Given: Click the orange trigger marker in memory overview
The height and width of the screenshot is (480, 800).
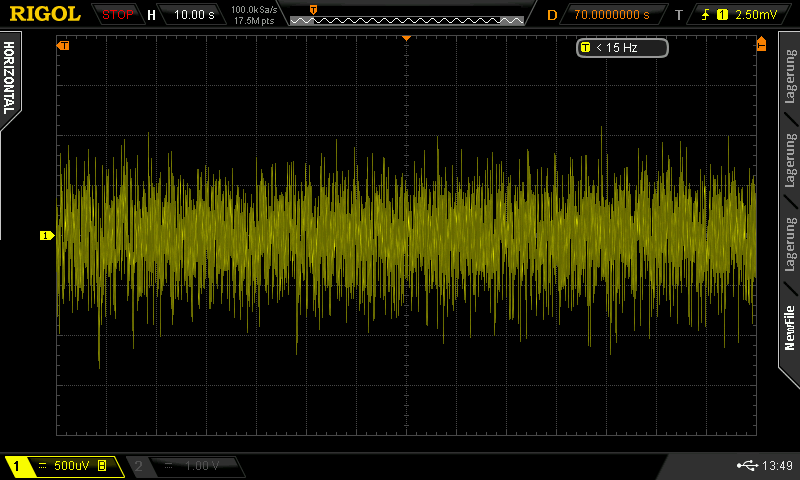Looking at the screenshot, I should click(313, 10).
